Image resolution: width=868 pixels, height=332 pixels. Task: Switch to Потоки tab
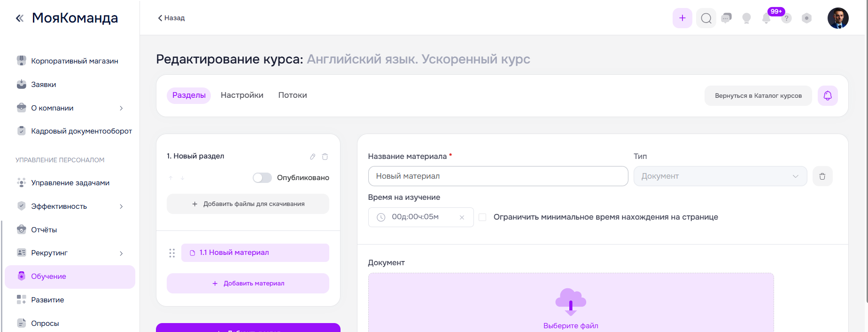pos(292,95)
